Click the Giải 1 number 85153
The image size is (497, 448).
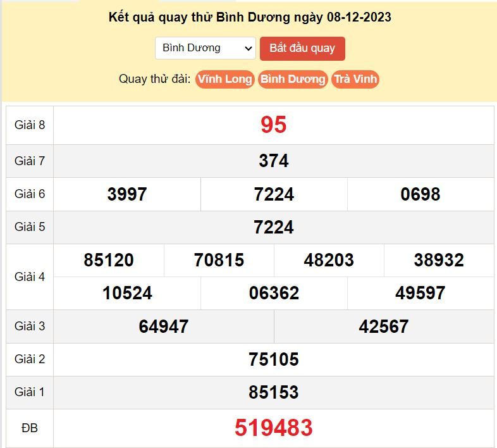click(x=274, y=392)
